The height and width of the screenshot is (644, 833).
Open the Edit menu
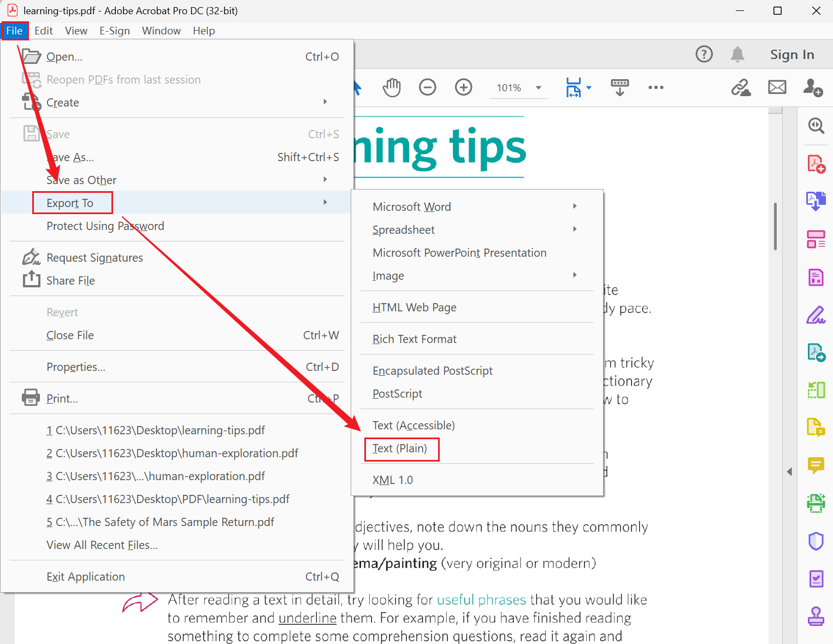(44, 31)
